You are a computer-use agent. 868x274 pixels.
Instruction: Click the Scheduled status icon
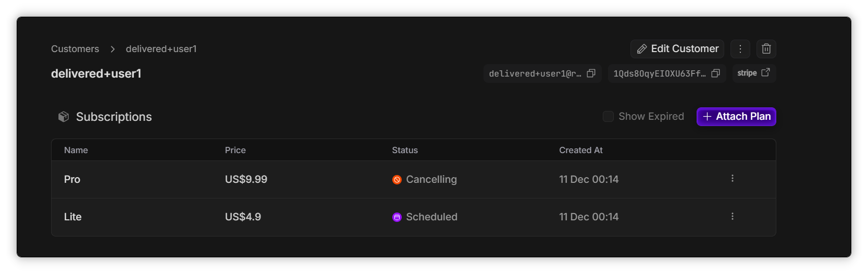pyautogui.click(x=397, y=217)
